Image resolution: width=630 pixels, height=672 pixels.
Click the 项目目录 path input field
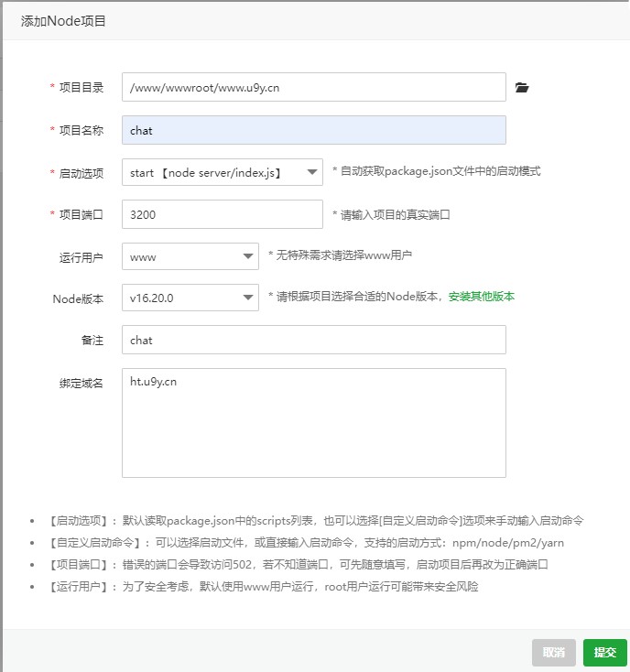(x=313, y=87)
